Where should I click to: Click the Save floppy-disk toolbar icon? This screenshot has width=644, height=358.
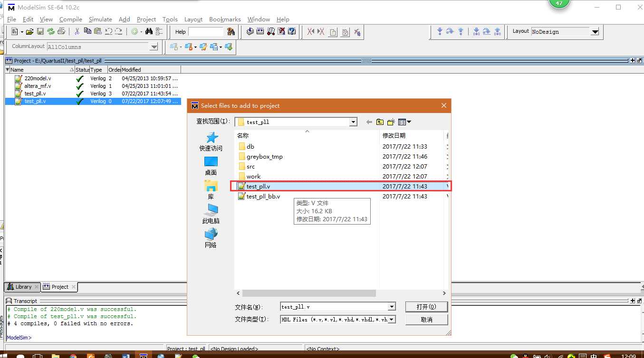point(40,32)
